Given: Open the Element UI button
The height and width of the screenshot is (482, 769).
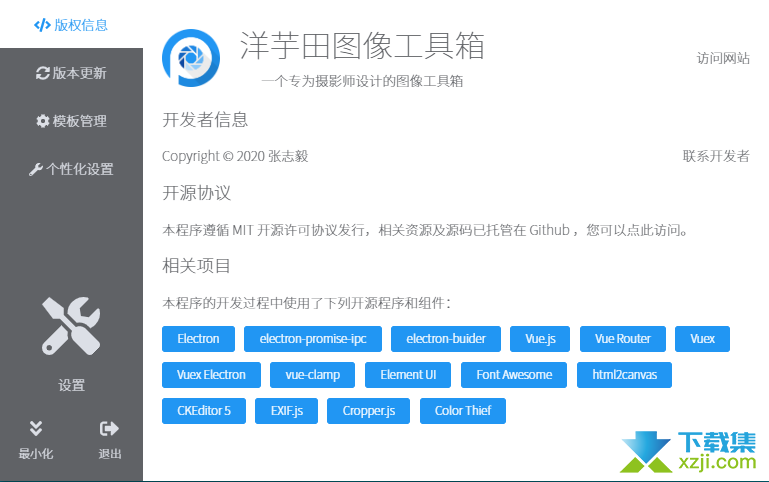Looking at the screenshot, I should click(408, 375).
